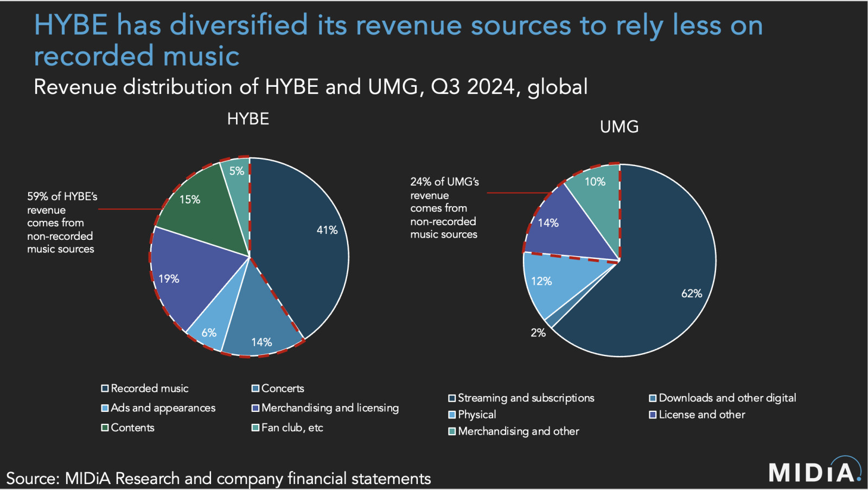Click the headline 'HYBE has diversified its revenue'
The width and height of the screenshot is (868, 490).
399,40
